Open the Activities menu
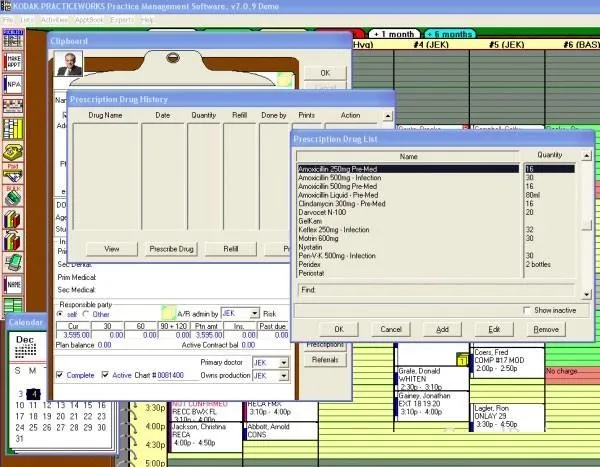The width and height of the screenshot is (600, 467). [x=54, y=20]
